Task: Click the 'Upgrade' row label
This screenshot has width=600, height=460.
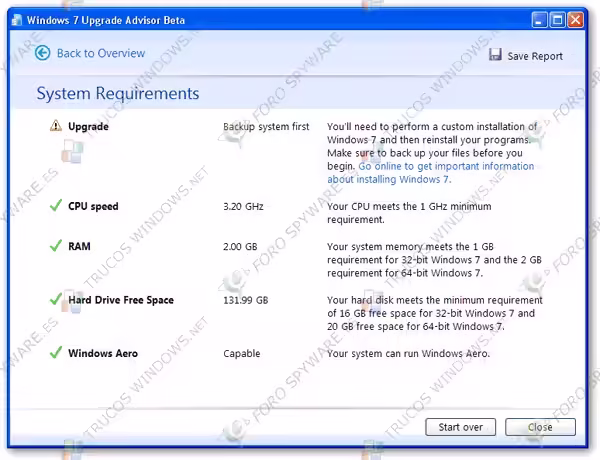Action: (88, 127)
